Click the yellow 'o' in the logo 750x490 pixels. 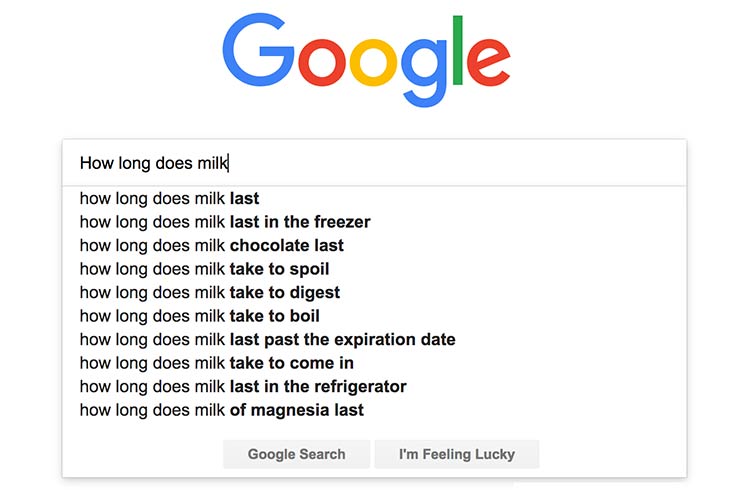pyautogui.click(x=373, y=63)
